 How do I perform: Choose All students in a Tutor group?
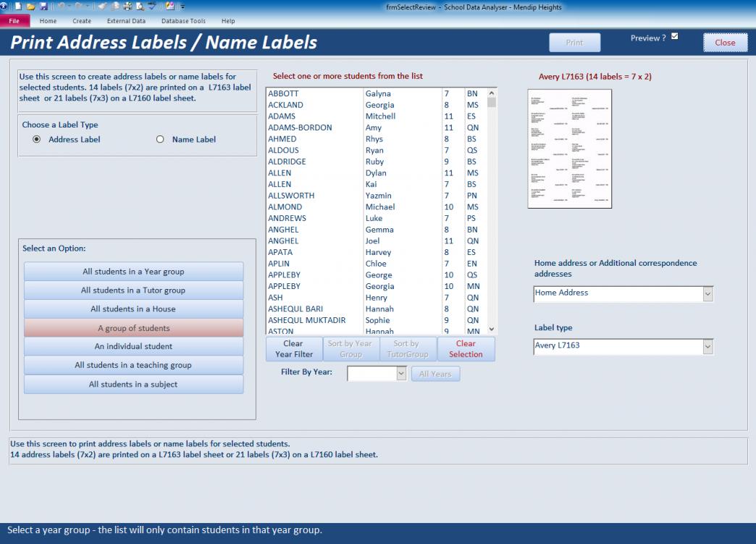(133, 290)
